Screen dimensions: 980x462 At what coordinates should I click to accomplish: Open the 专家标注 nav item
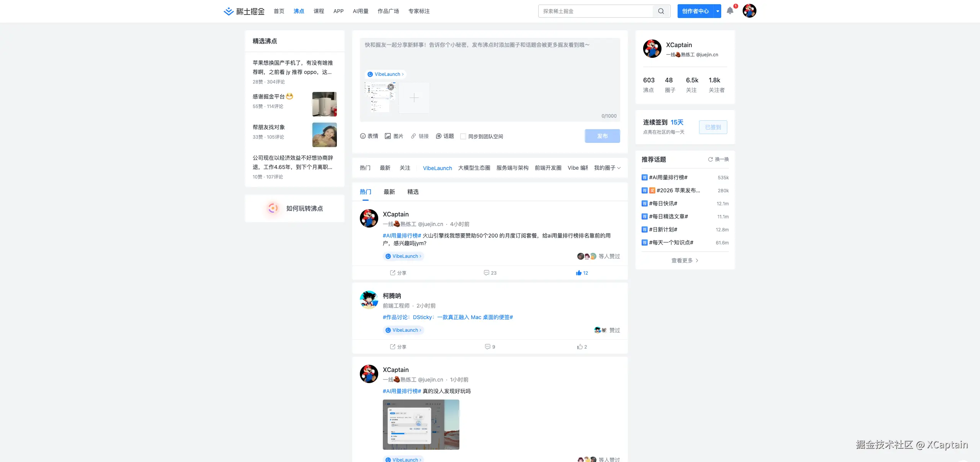419,11
